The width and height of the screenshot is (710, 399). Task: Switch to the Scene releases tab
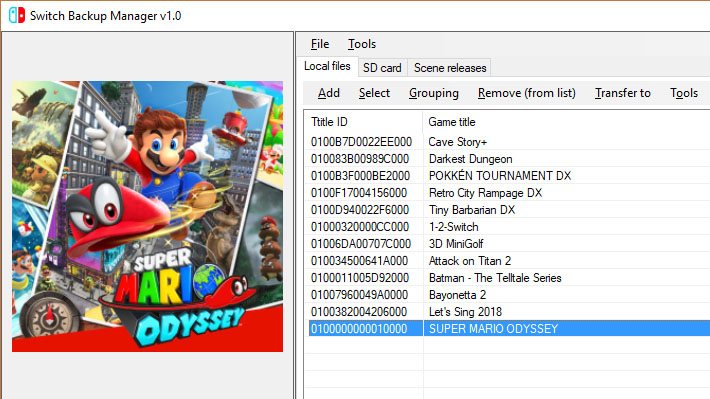click(450, 68)
